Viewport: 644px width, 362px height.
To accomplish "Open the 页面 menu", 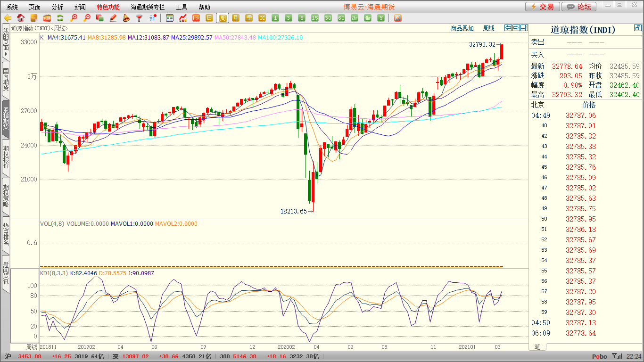I will point(35,7).
